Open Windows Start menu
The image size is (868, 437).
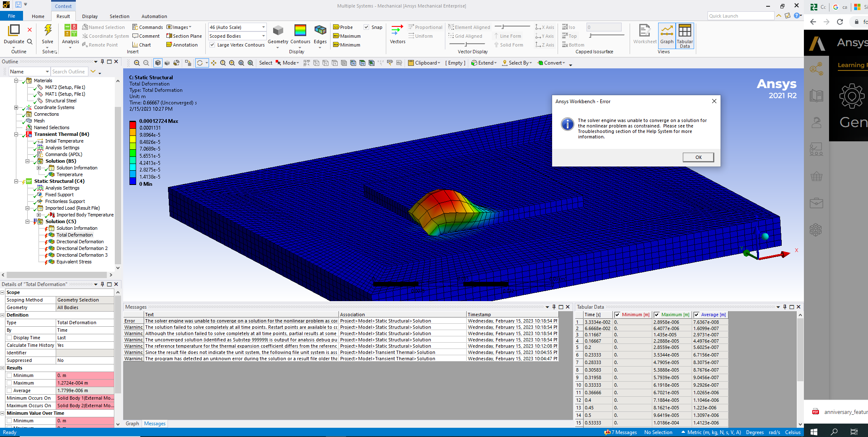coord(814,432)
